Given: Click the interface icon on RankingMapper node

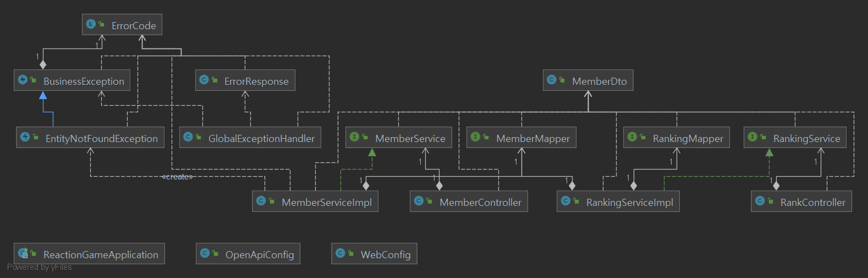Looking at the screenshot, I should (x=632, y=137).
